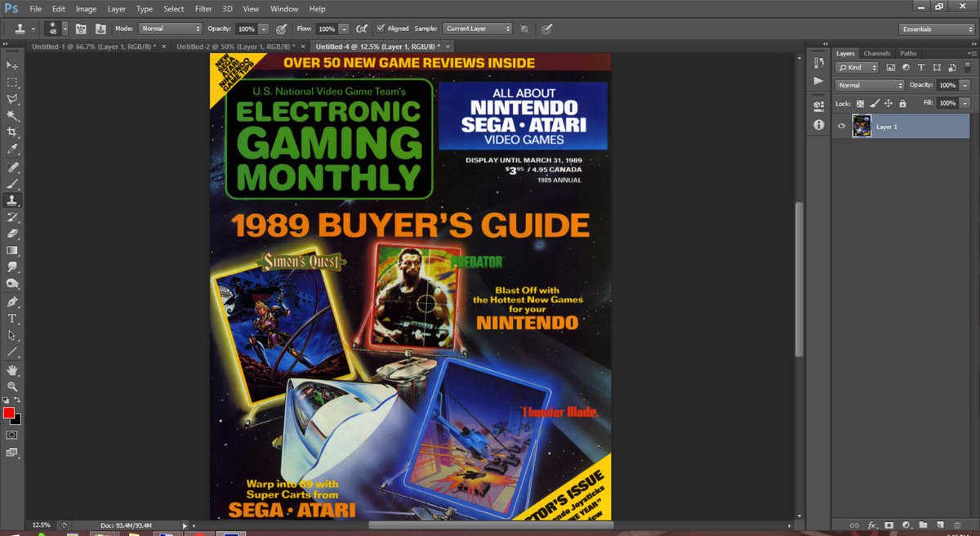The image size is (980, 536).
Task: Select the Gradient tool
Action: pos(12,251)
